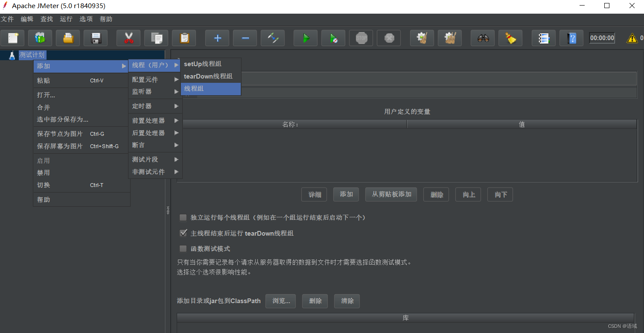
Task: Expand the 前置处理器 submenu
Action: tap(155, 121)
